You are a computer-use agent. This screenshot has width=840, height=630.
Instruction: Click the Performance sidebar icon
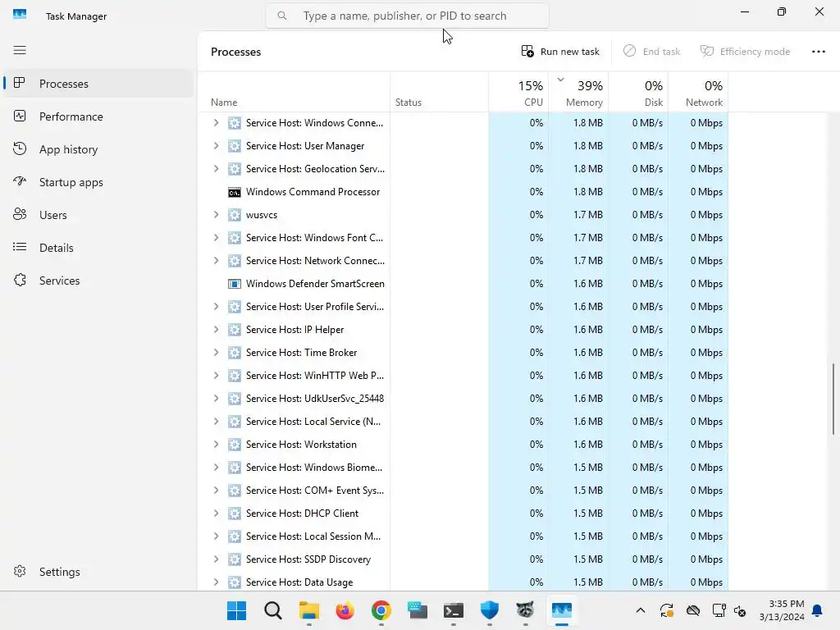[x=20, y=116]
